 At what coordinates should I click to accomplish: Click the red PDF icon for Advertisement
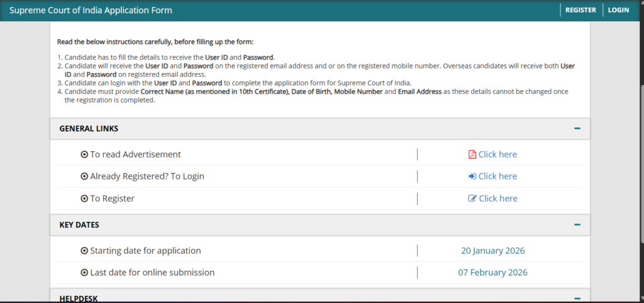pos(472,154)
